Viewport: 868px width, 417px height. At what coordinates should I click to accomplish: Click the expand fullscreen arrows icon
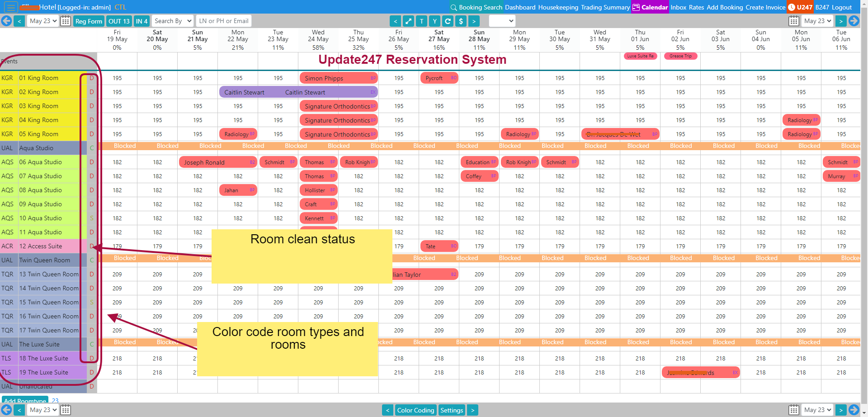coord(408,21)
